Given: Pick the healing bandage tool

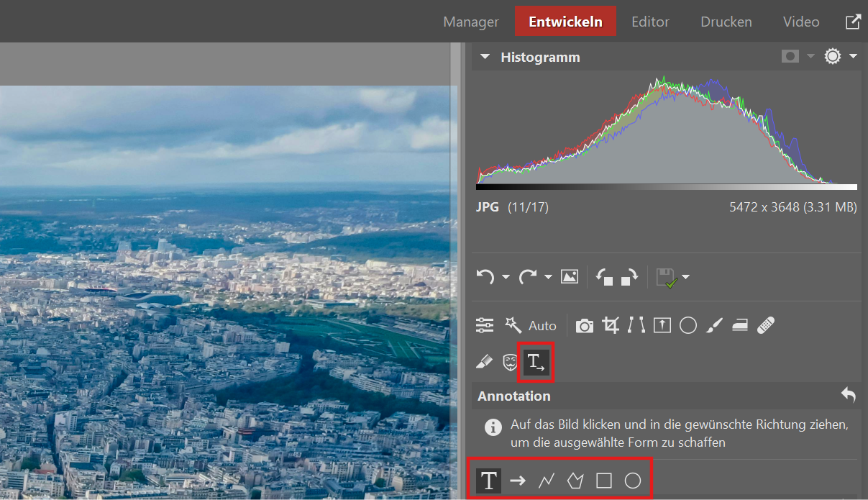Looking at the screenshot, I should coord(766,326).
